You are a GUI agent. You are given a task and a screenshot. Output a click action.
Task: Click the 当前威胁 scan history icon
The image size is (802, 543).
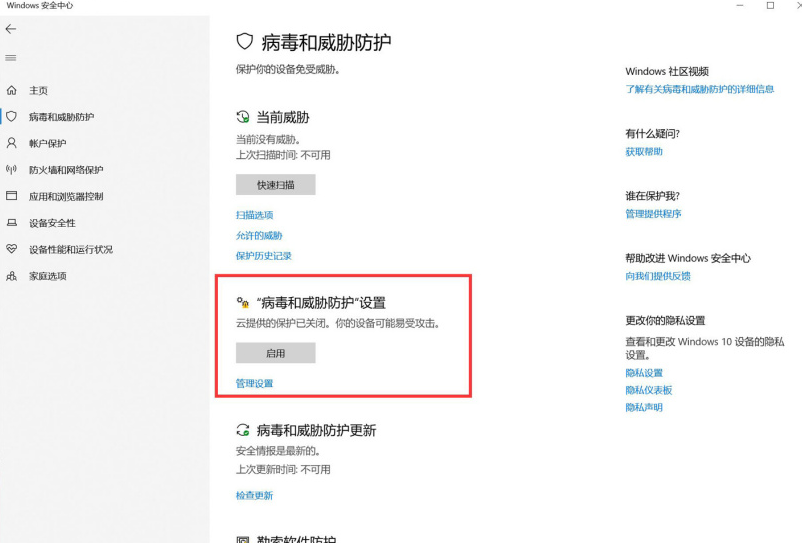click(x=242, y=117)
